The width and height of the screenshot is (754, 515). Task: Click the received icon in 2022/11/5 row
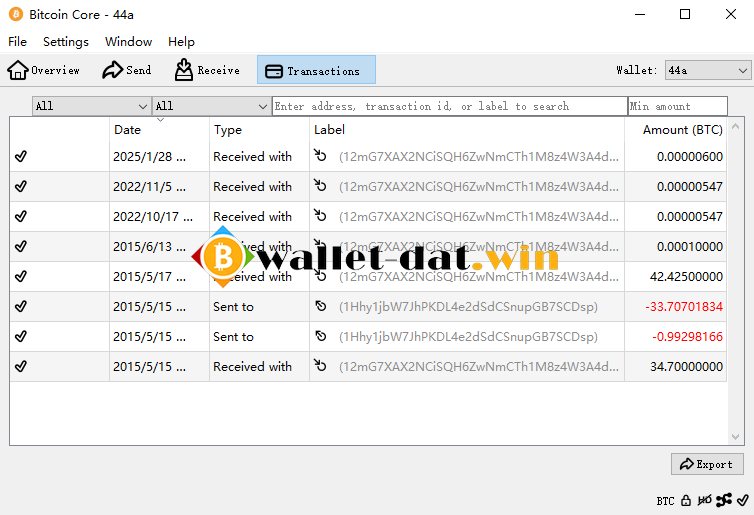tap(320, 185)
